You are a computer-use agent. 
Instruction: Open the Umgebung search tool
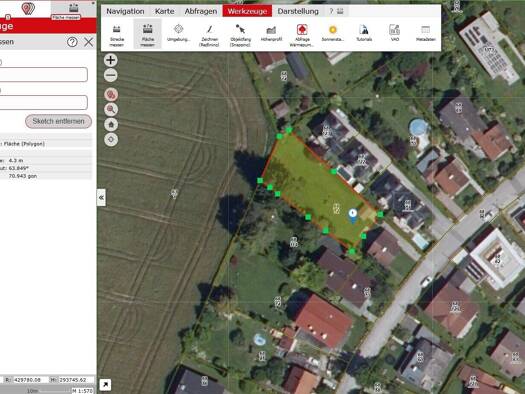pos(178,33)
